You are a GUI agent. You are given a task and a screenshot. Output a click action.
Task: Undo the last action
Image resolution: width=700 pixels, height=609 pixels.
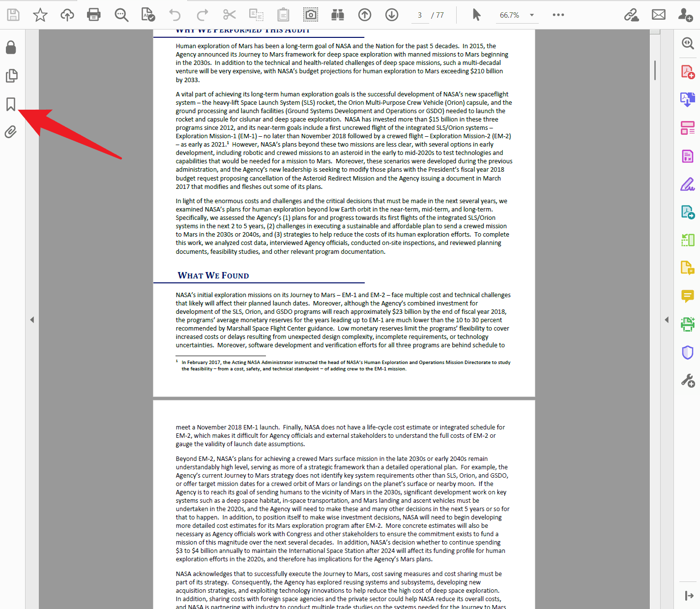click(175, 15)
